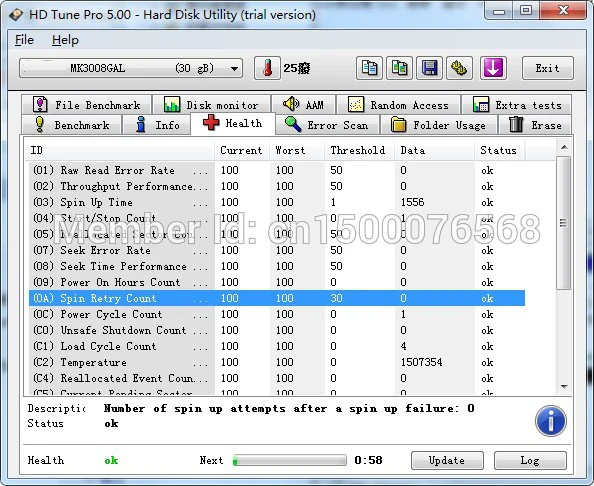Viewport: 594px width, 486px height.
Task: Click the Update button
Action: (x=447, y=460)
